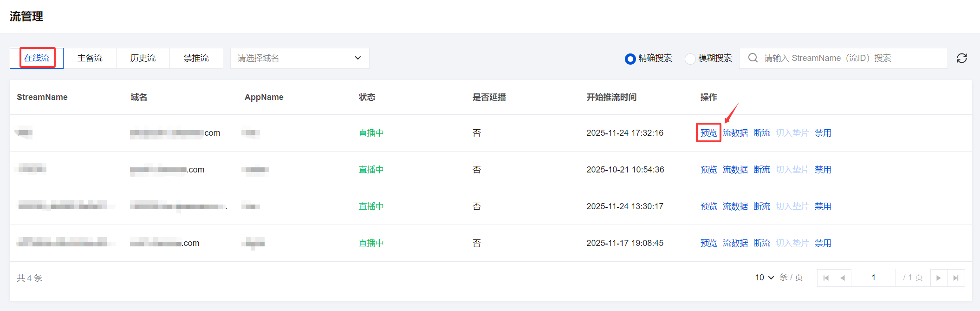This screenshot has width=980, height=311.
Task: Open 流数据 for the second stream
Action: pyautogui.click(x=735, y=170)
